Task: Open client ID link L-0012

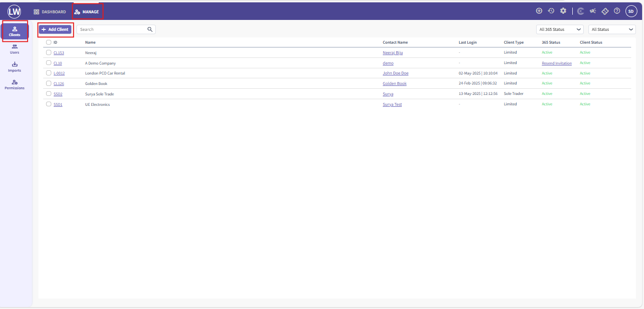Action: (59, 74)
